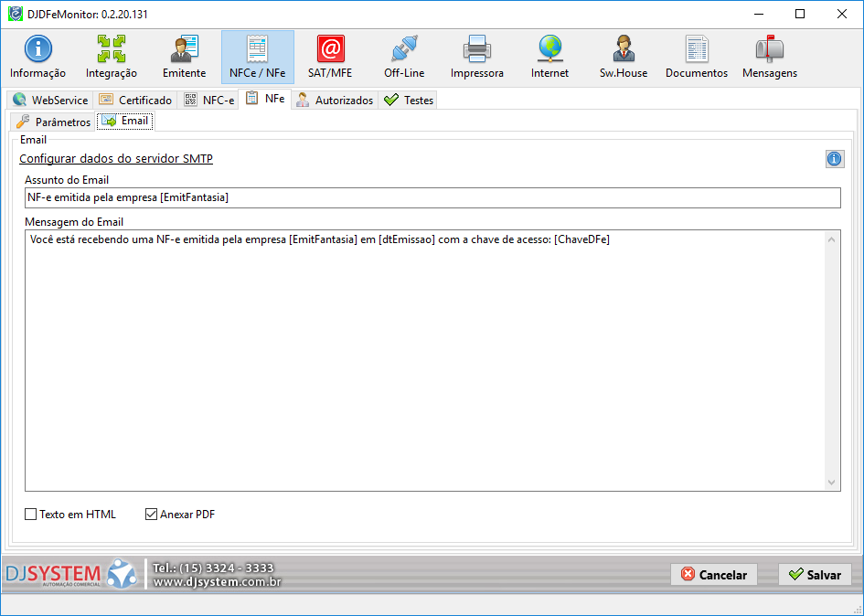Select the NFe tab
This screenshot has width=864, height=616.
(265, 99)
